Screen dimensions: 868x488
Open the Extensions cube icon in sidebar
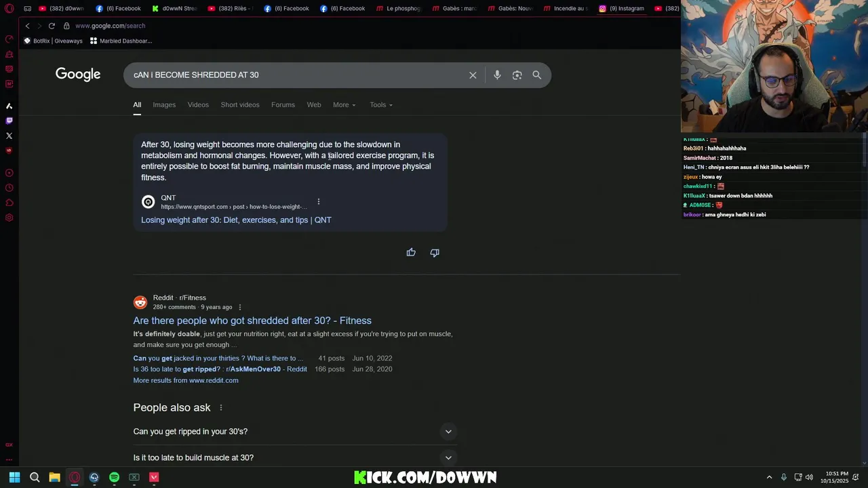point(9,203)
